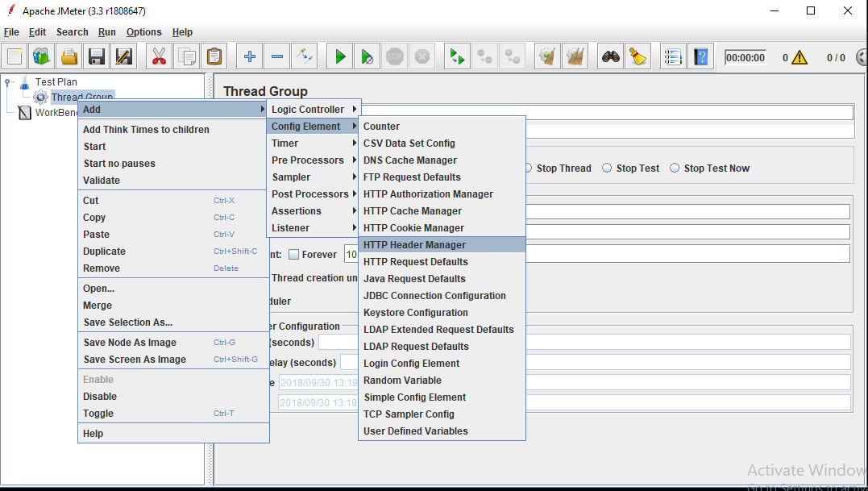Viewport: 868px width, 491px height.
Task: Start the test with the green play icon
Action: [x=338, y=56]
